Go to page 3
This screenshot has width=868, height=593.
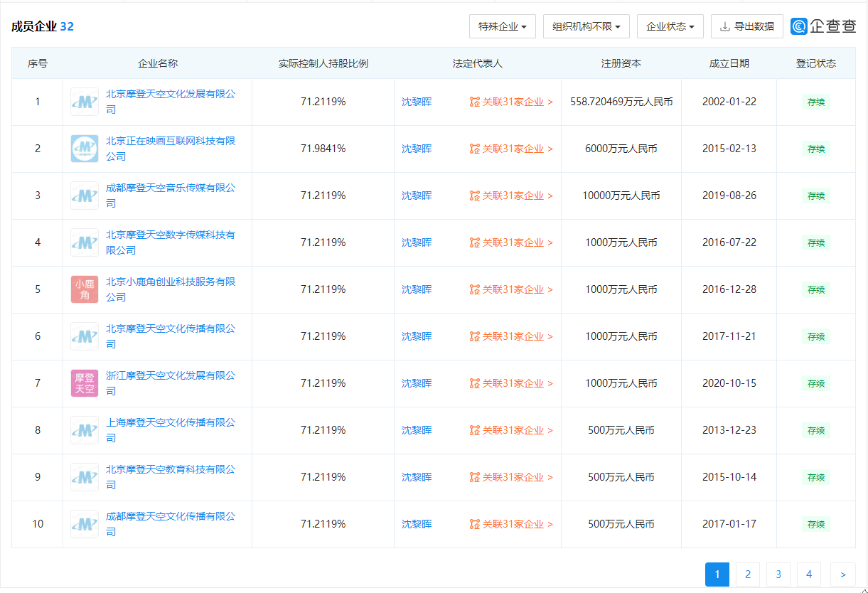(x=778, y=575)
